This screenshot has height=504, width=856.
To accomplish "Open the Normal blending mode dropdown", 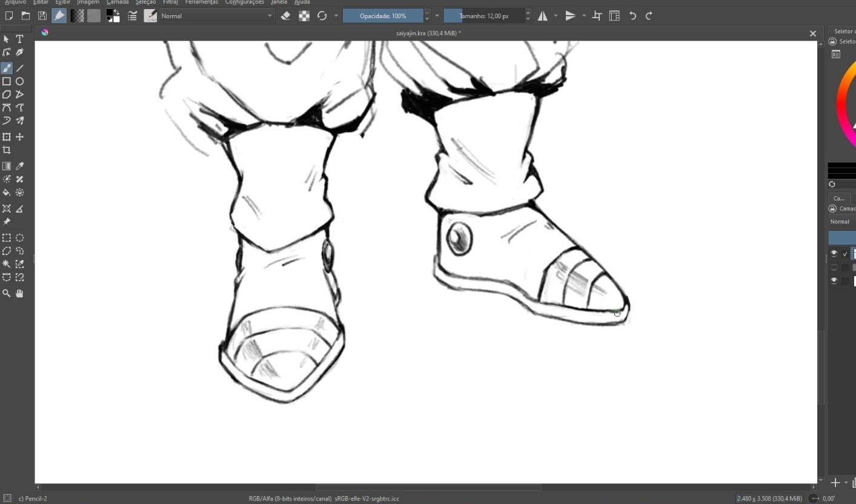I will point(216,16).
